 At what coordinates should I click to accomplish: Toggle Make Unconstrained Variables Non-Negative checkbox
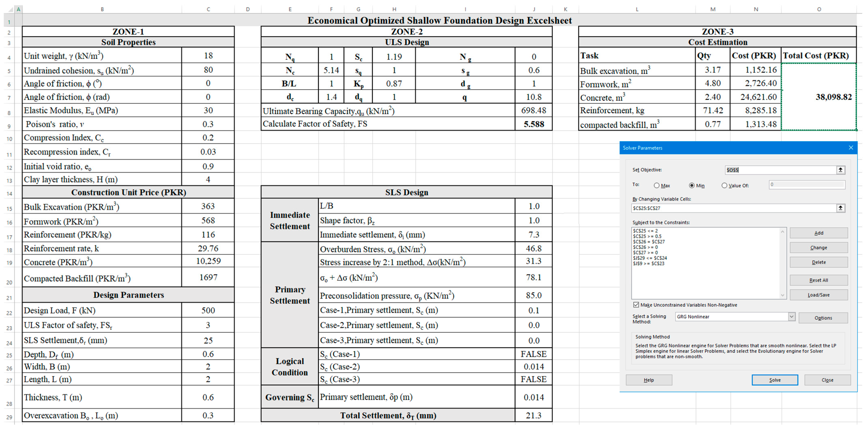coord(636,305)
